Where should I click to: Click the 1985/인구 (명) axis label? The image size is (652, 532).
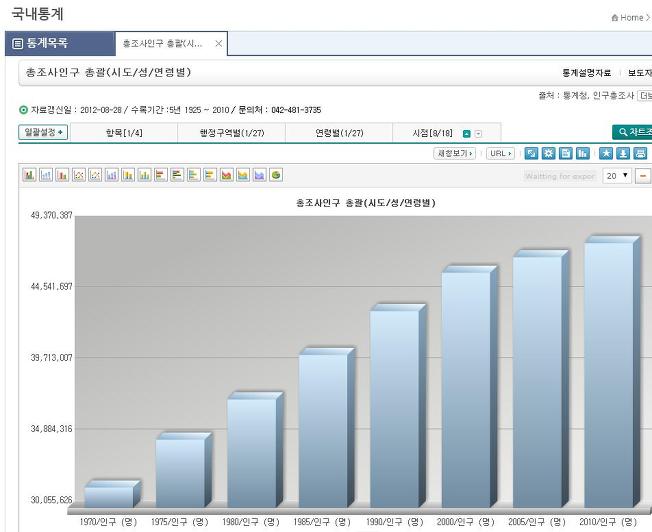[x=322, y=522]
